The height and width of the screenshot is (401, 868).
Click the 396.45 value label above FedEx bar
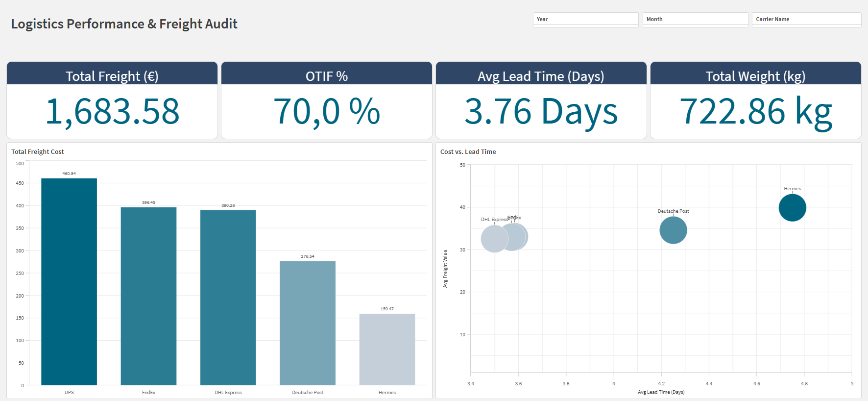(148, 202)
